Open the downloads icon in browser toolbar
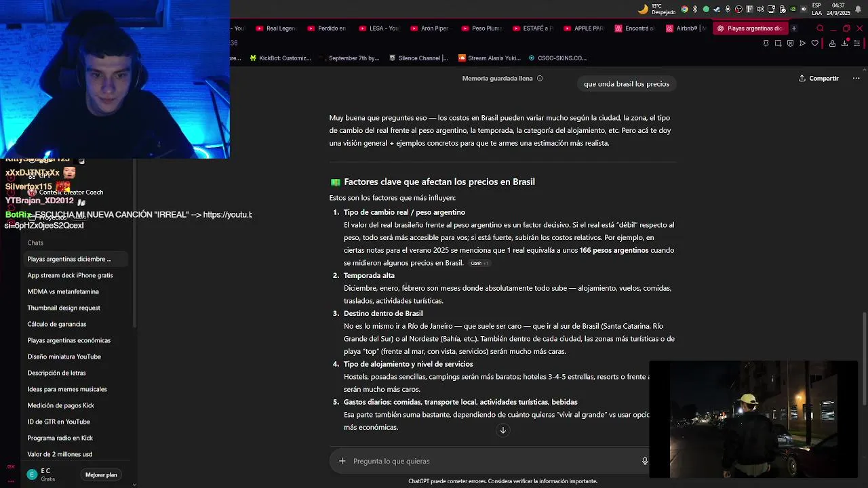The width and height of the screenshot is (868, 488). click(x=844, y=43)
